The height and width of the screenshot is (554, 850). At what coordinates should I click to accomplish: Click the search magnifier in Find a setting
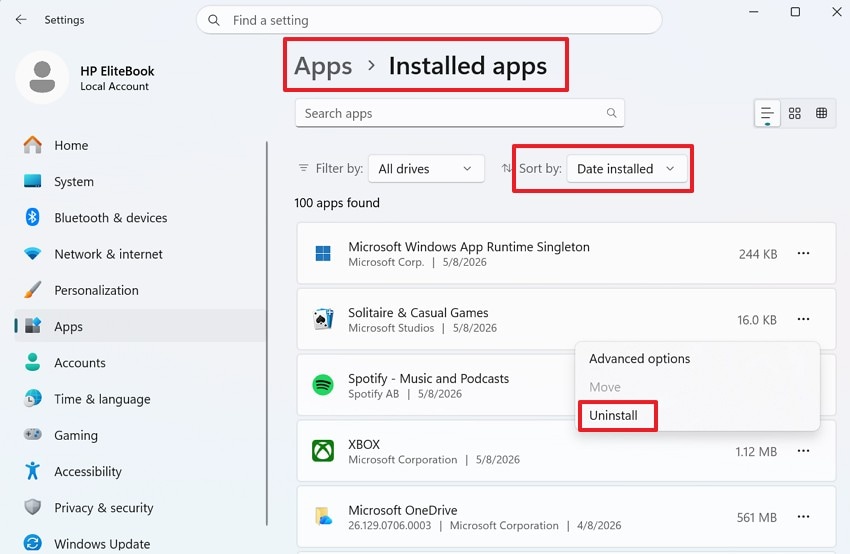pyautogui.click(x=214, y=20)
